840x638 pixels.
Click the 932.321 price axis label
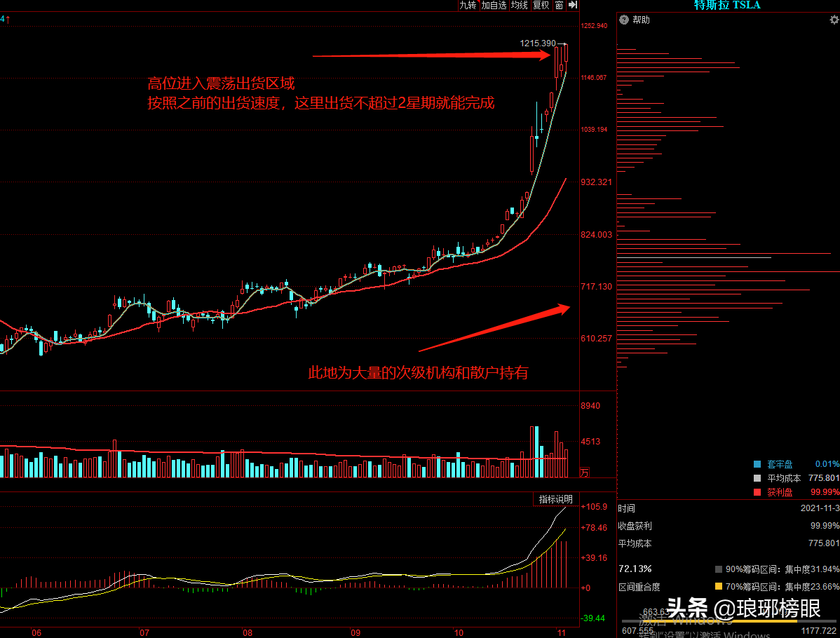click(596, 182)
